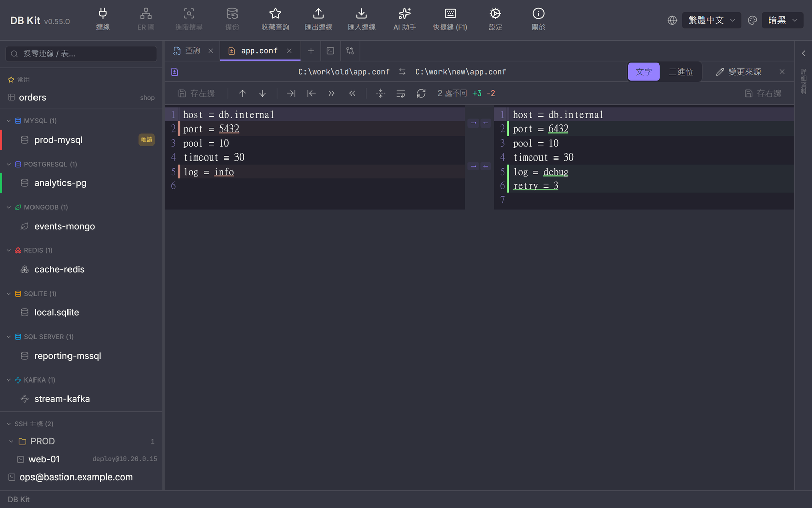Image resolution: width=812 pixels, height=508 pixels.
Task: Toggle collapse unchanged lines icon
Action: (x=381, y=93)
